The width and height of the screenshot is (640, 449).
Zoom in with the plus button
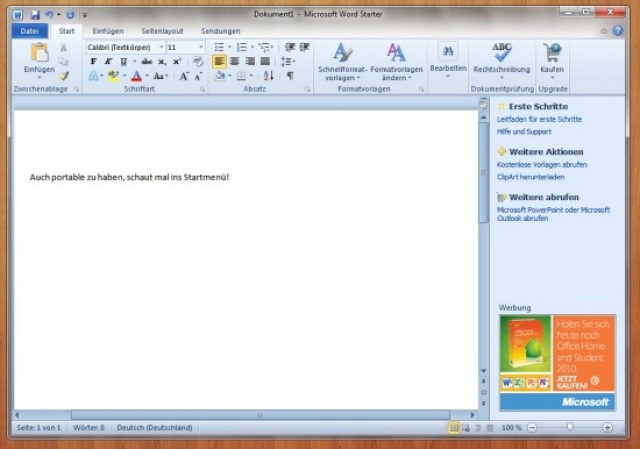607,427
